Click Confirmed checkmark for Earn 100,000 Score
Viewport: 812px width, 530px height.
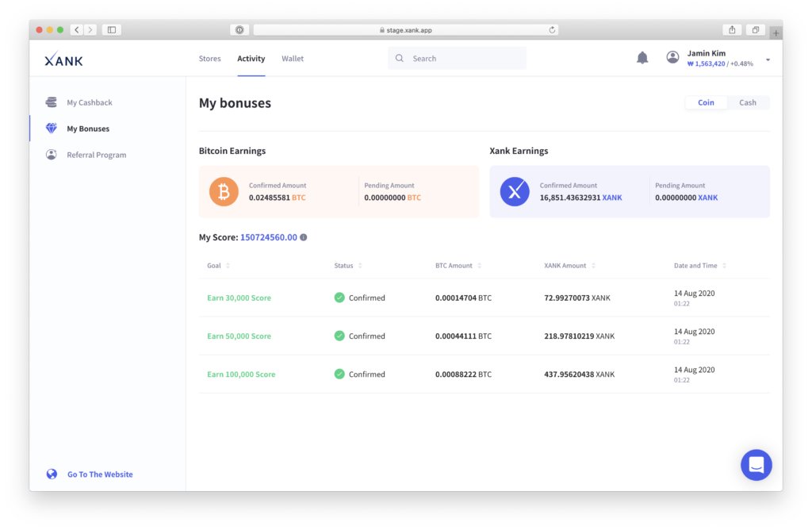pos(339,374)
